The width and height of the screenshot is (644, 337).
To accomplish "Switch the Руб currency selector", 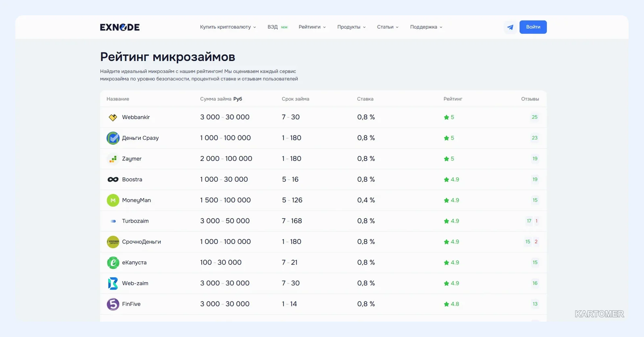I will 238,99.
